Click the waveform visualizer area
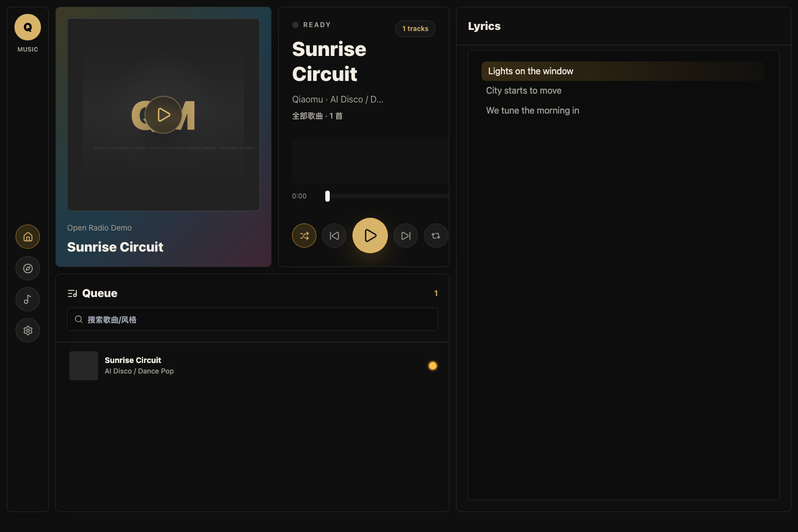Viewport: 798px width, 532px height. coord(370,161)
